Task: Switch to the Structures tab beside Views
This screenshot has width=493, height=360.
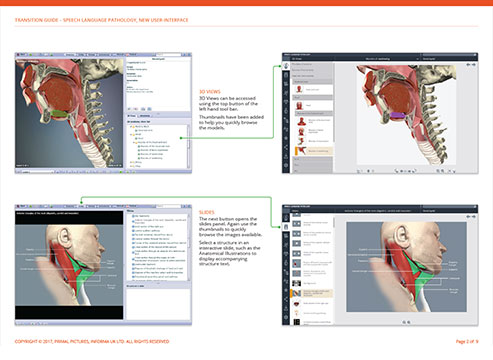Action: [145, 116]
